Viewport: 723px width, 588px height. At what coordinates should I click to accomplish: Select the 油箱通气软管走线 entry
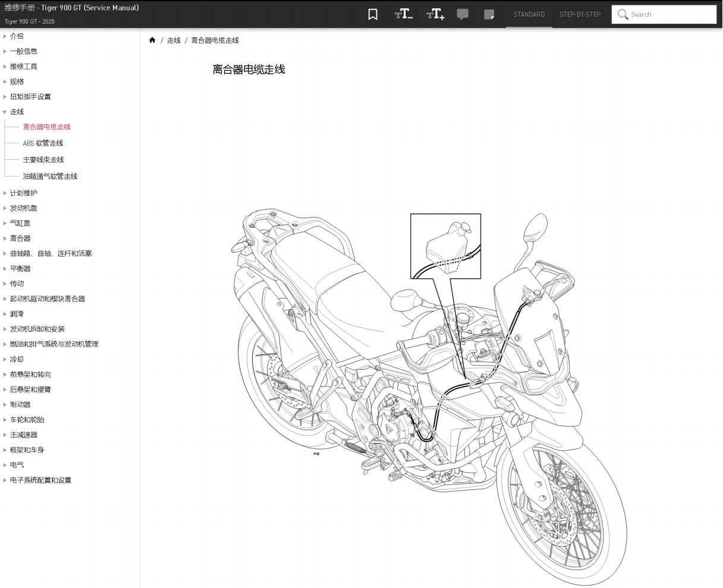[50, 177]
